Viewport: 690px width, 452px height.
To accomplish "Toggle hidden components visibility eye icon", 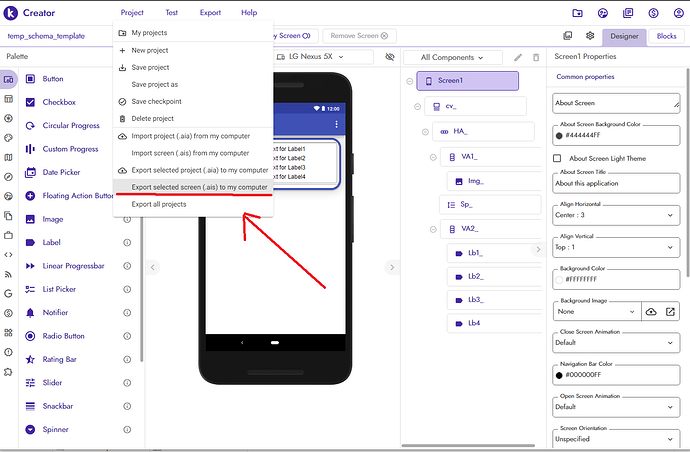I will [390, 57].
